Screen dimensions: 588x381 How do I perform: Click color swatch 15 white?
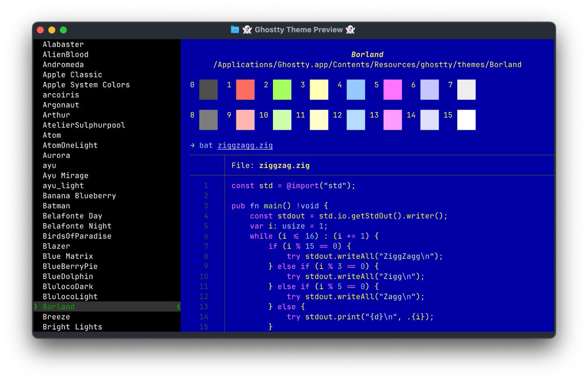(x=466, y=120)
